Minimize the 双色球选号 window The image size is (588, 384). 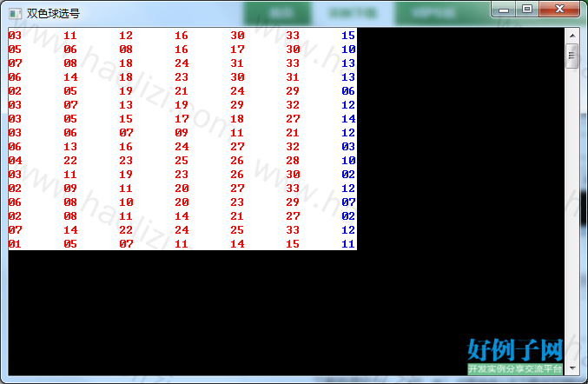click(504, 10)
